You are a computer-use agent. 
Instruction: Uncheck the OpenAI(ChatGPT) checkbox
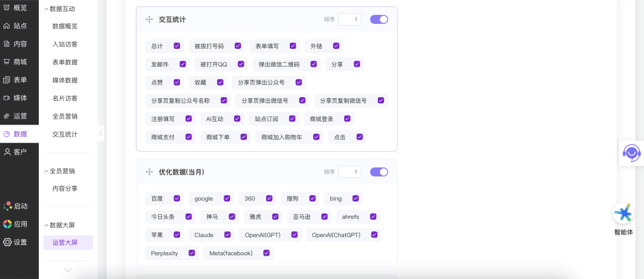pos(374,235)
